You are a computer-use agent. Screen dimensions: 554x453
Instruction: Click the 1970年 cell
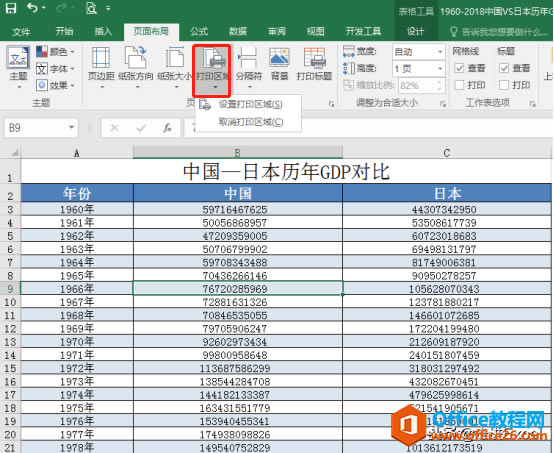[x=77, y=342]
